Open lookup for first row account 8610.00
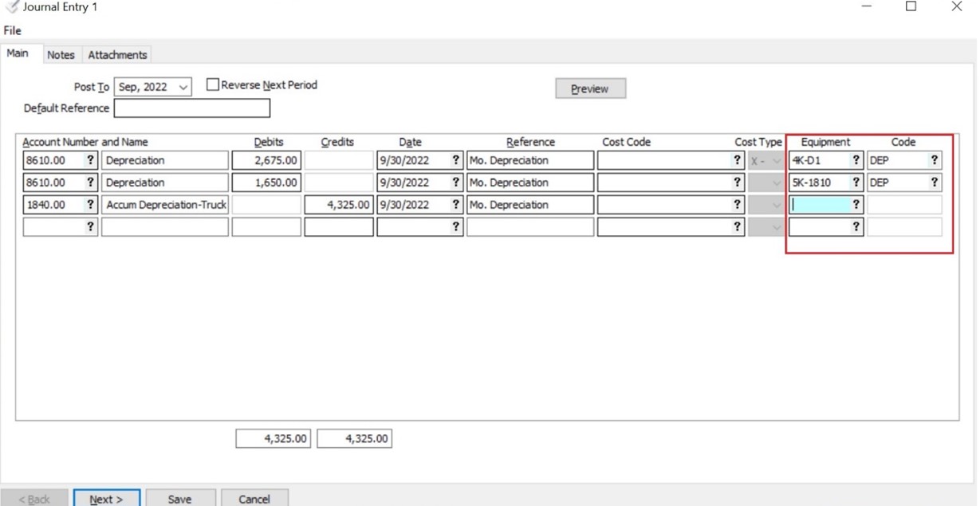The width and height of the screenshot is (980, 506). pos(90,160)
